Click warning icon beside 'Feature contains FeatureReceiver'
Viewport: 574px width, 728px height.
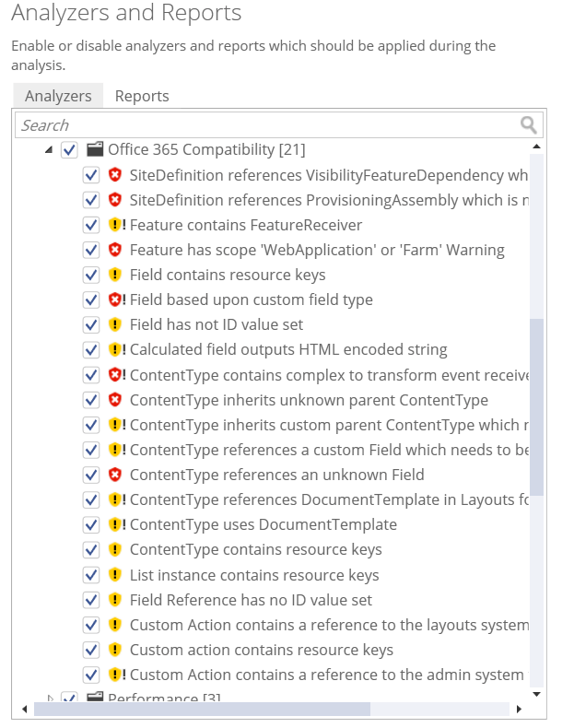(116, 225)
